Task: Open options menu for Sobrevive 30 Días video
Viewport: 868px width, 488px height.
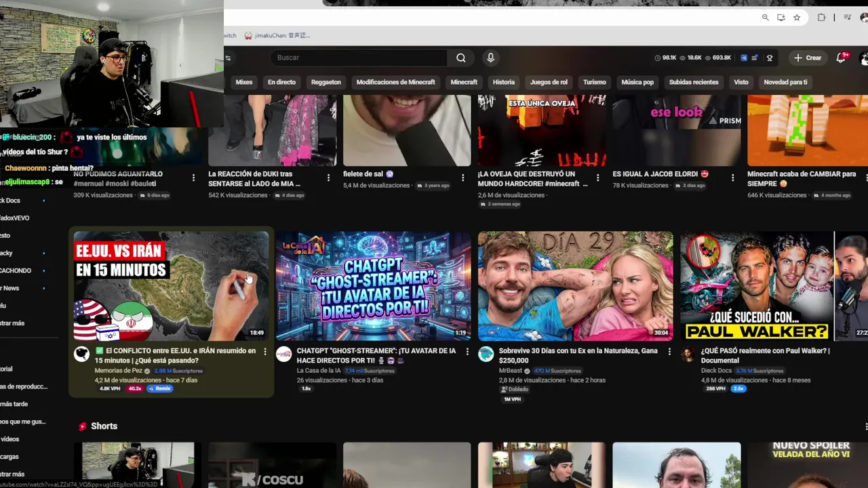Action: [x=669, y=352]
